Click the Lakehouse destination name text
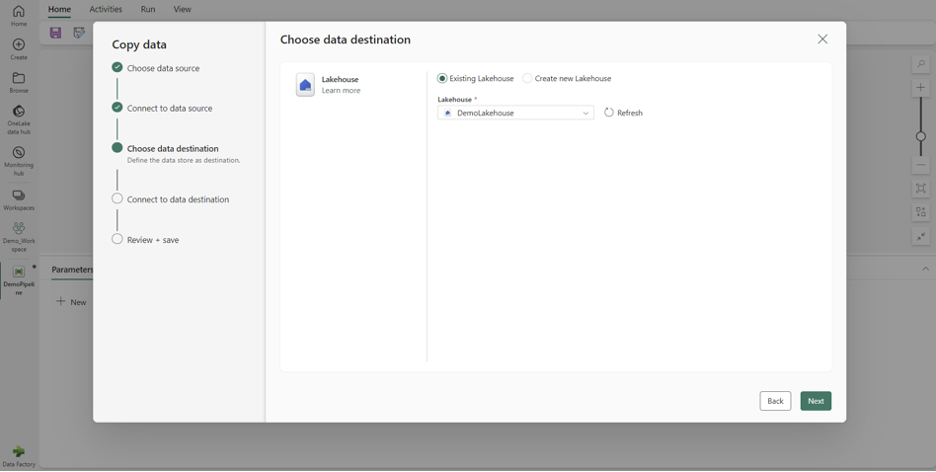Screen dimensions: 936x472 [340, 79]
